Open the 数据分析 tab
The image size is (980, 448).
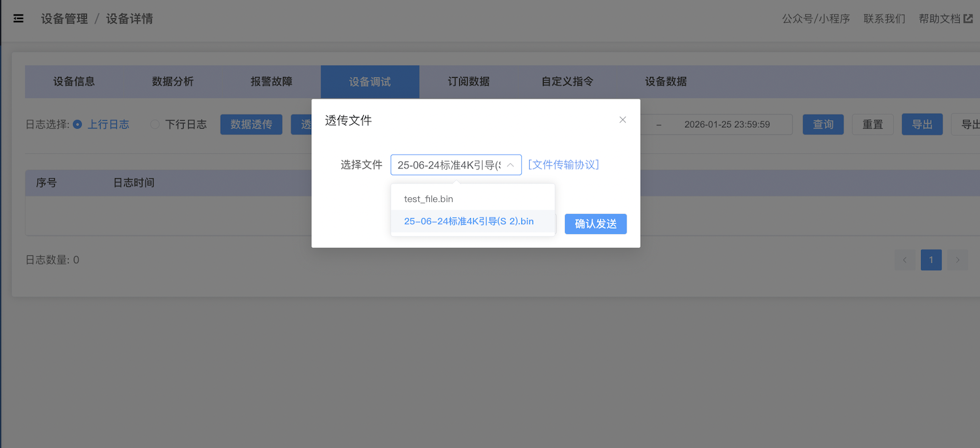click(172, 82)
